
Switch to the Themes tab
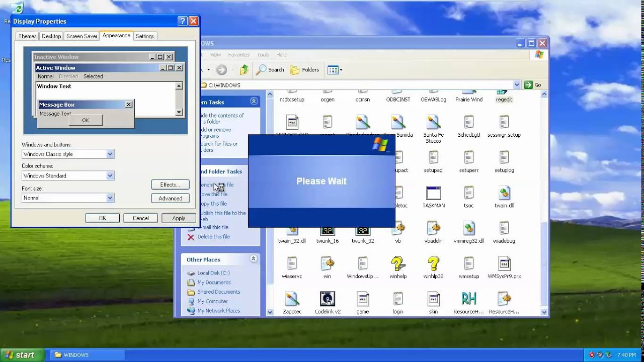[27, 36]
